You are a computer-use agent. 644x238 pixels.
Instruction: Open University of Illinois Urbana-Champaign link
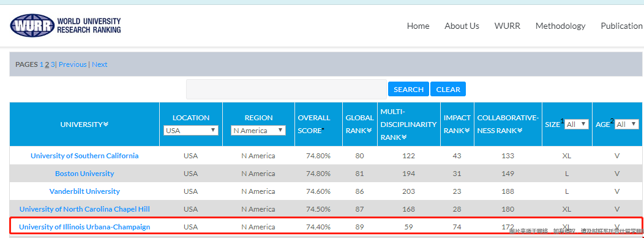coord(84,227)
